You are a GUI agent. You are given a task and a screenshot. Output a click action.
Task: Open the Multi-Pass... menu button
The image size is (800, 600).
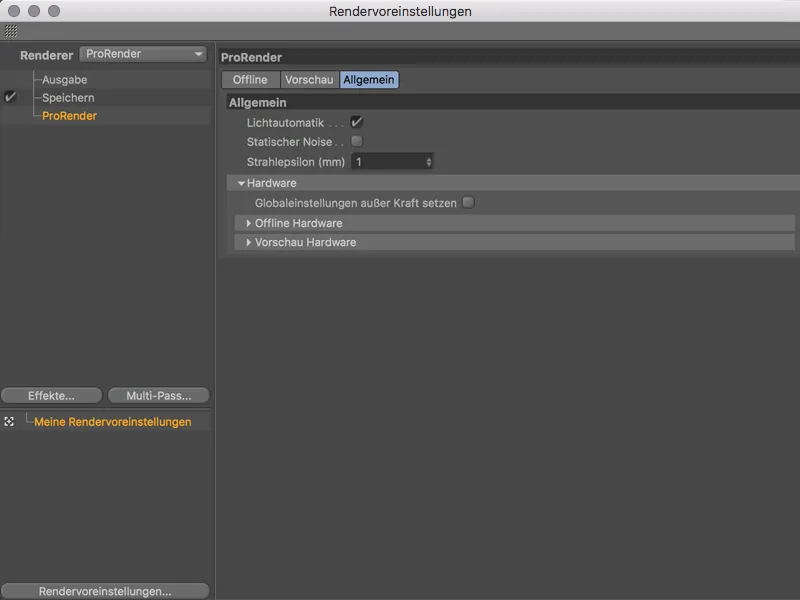[160, 395]
